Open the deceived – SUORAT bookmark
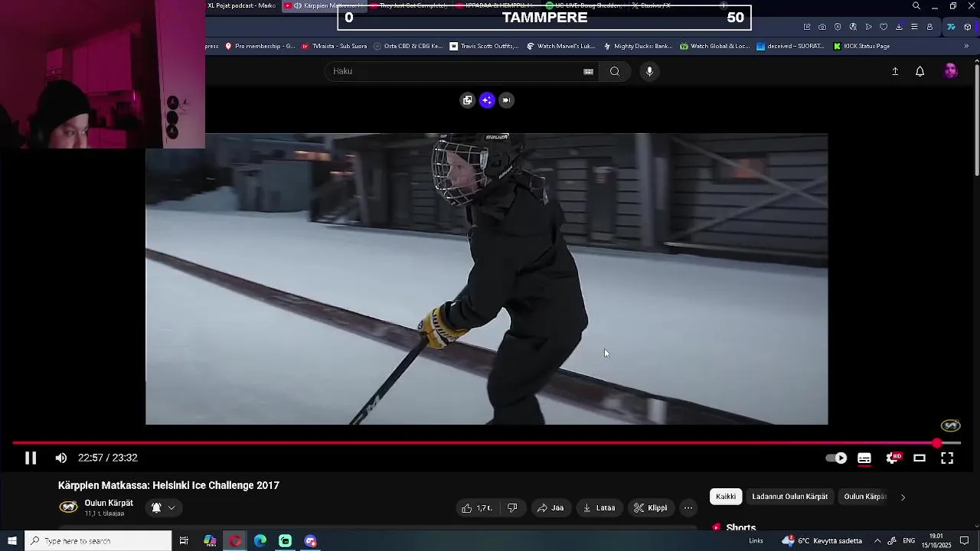The image size is (980, 551). point(790,46)
